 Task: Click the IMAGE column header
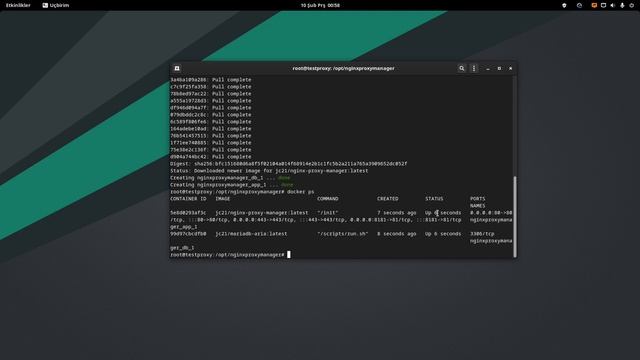[x=223, y=199]
